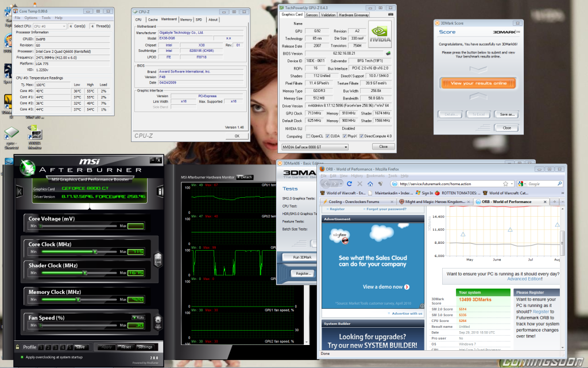Click the Firefox home icon
The width and height of the screenshot is (588, 368).
(x=370, y=183)
